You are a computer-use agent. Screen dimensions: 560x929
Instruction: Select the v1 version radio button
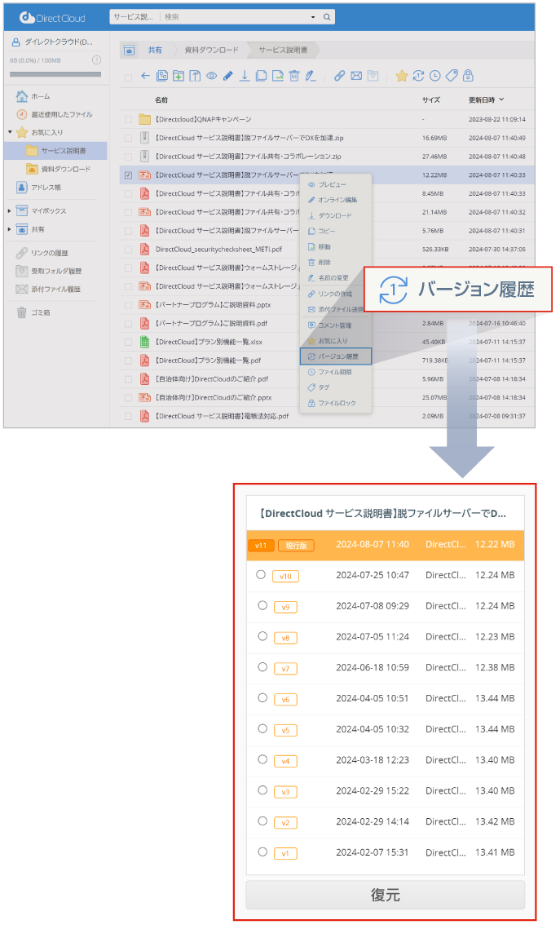262,852
